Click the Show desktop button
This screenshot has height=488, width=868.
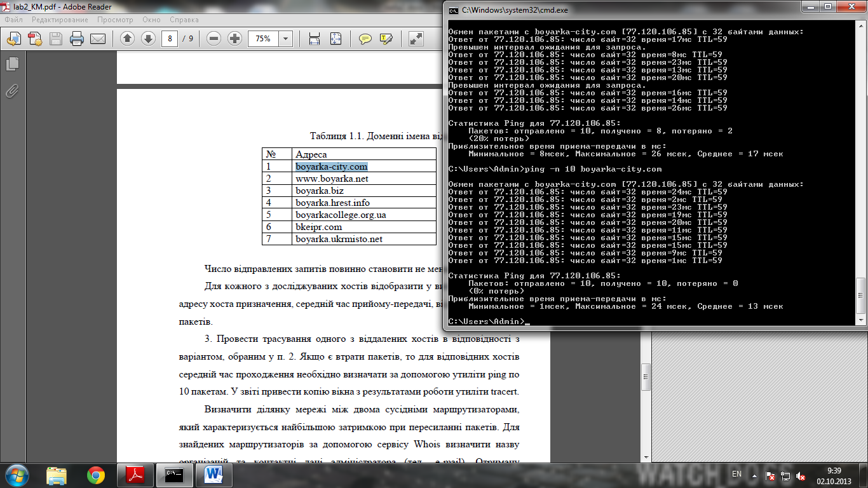(x=864, y=475)
